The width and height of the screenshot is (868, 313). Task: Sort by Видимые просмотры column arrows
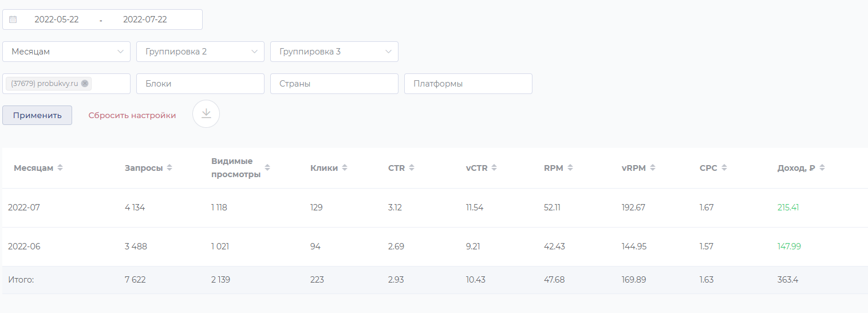pos(267,168)
